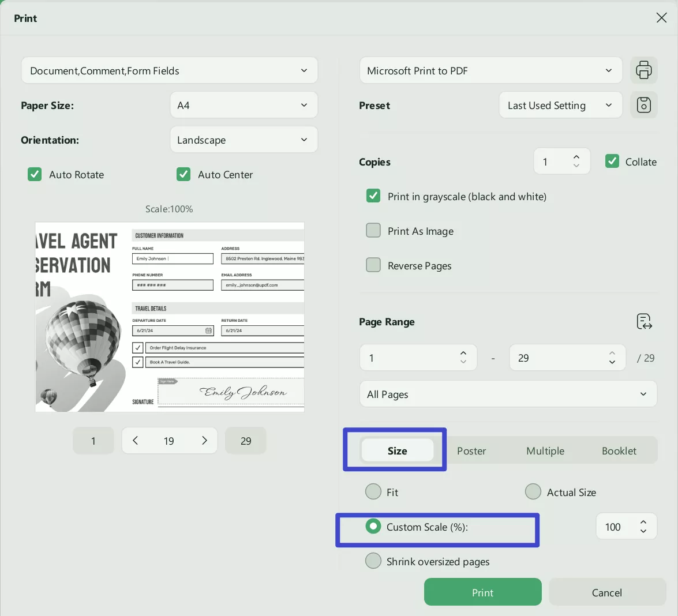Viewport: 678px width, 616px height.
Task: Open the Orientation dropdown showing Landscape
Action: 244,139
